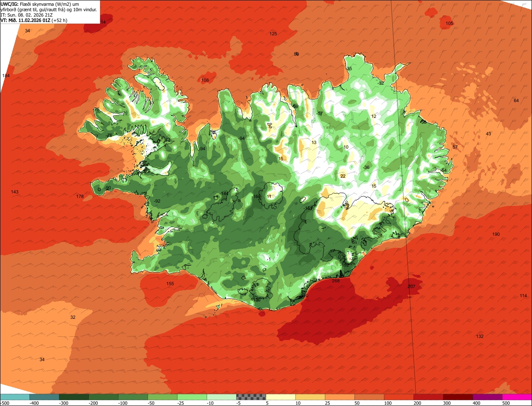Click the map value "-32" in the northeast
Image resolution: width=532 pixels, height=406 pixels.
click(381, 83)
